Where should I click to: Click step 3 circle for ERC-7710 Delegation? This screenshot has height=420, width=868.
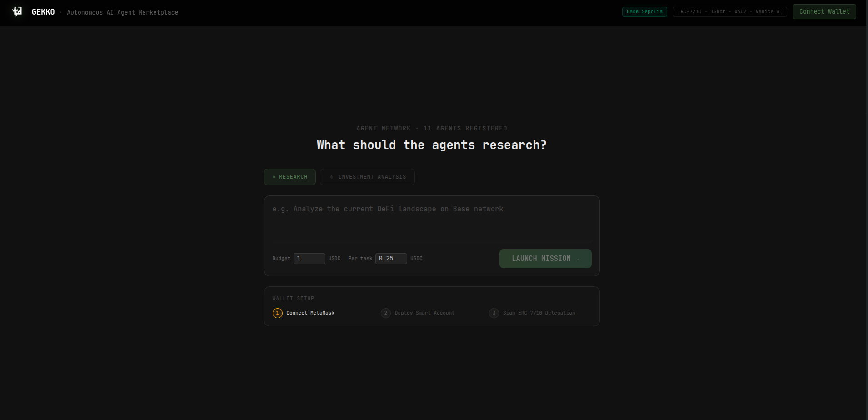(x=494, y=313)
